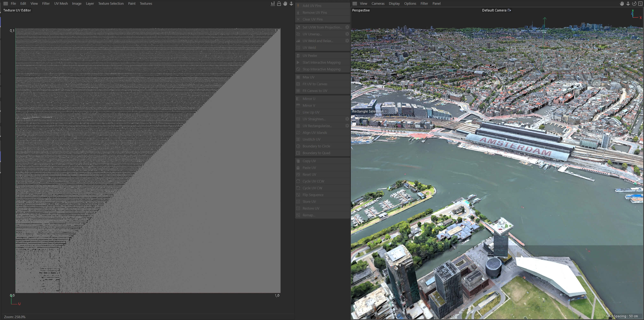
Task: Open the File menu in UV editor
Action: coord(14,3)
